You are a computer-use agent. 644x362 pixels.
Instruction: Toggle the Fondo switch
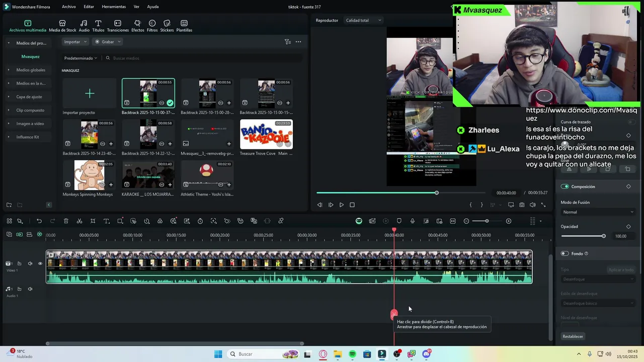[x=565, y=254]
